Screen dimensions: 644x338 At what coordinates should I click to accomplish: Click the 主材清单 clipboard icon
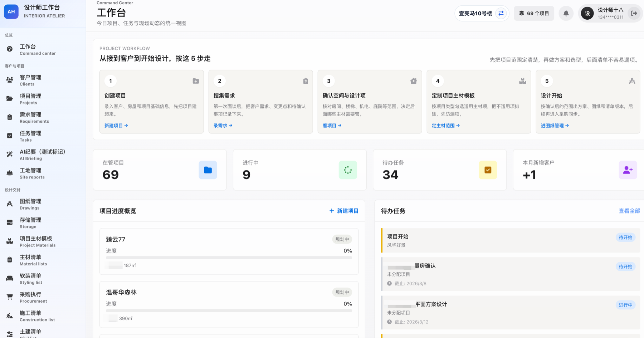[x=10, y=260]
